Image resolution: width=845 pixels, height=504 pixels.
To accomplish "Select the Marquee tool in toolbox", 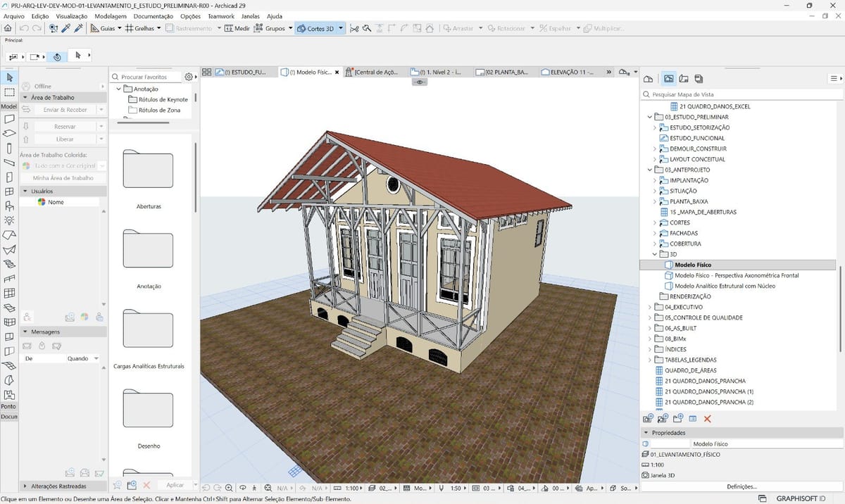I will pos(9,92).
